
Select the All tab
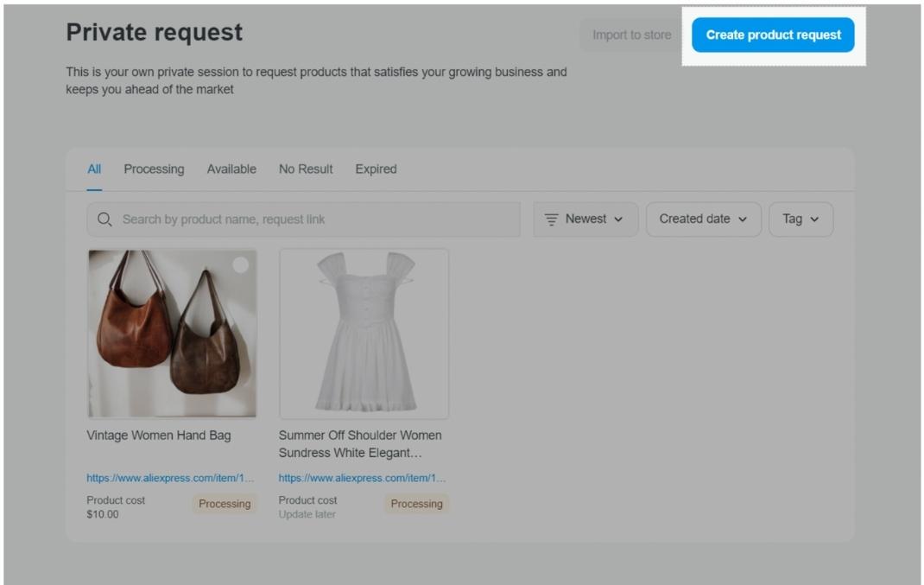(x=94, y=169)
